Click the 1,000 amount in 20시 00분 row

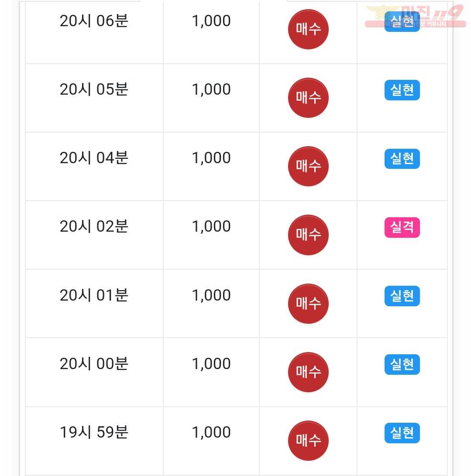[x=211, y=364]
